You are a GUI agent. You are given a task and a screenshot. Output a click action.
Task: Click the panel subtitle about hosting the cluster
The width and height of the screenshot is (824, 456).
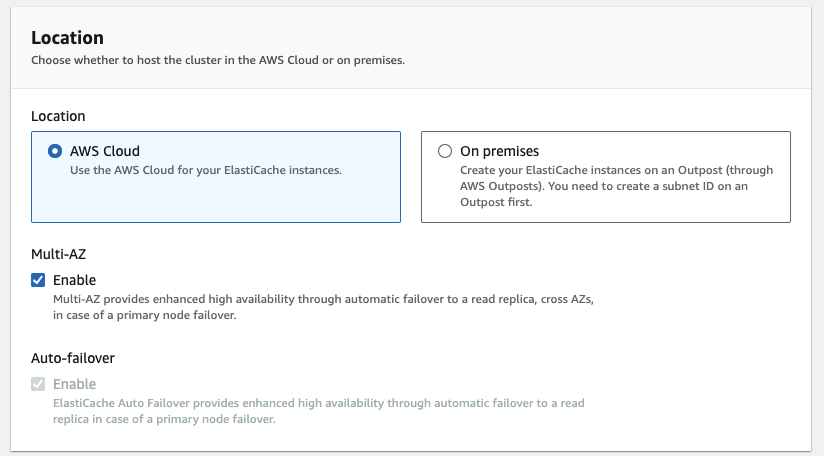coord(218,60)
